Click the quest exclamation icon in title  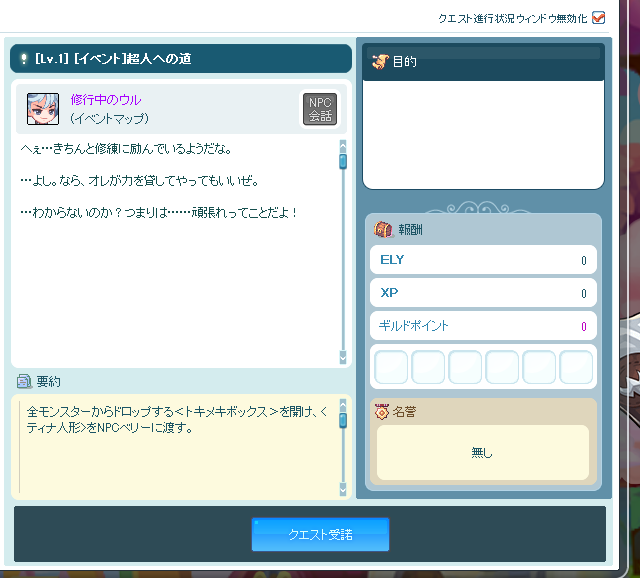pos(24,59)
